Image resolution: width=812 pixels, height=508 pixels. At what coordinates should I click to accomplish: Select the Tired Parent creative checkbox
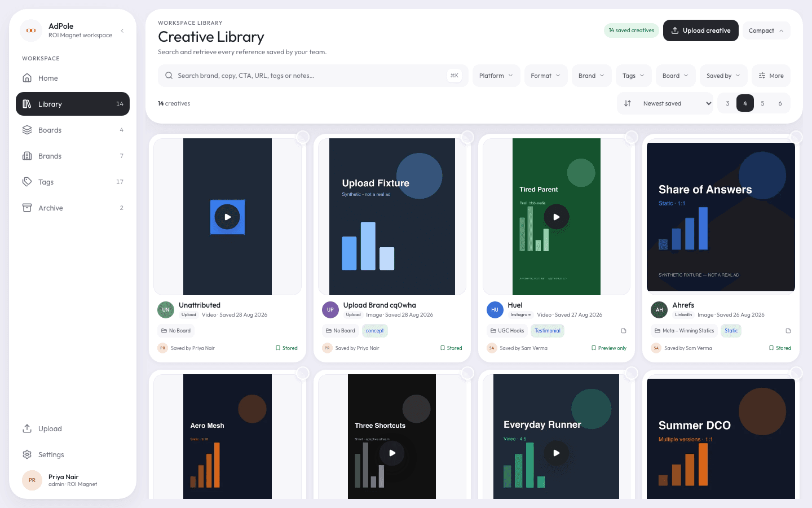(x=632, y=137)
